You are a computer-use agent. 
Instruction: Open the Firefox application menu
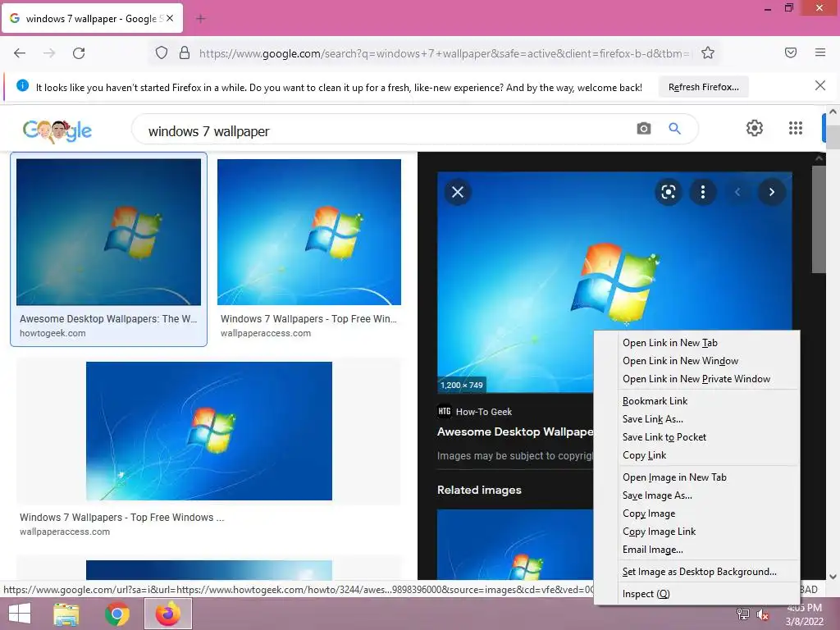pyautogui.click(x=820, y=52)
